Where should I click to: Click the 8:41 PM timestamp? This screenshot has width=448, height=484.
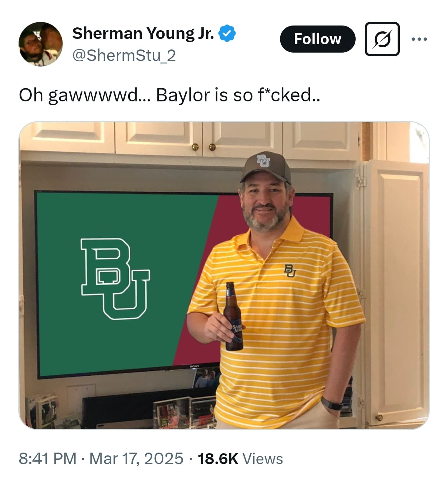[x=47, y=458]
